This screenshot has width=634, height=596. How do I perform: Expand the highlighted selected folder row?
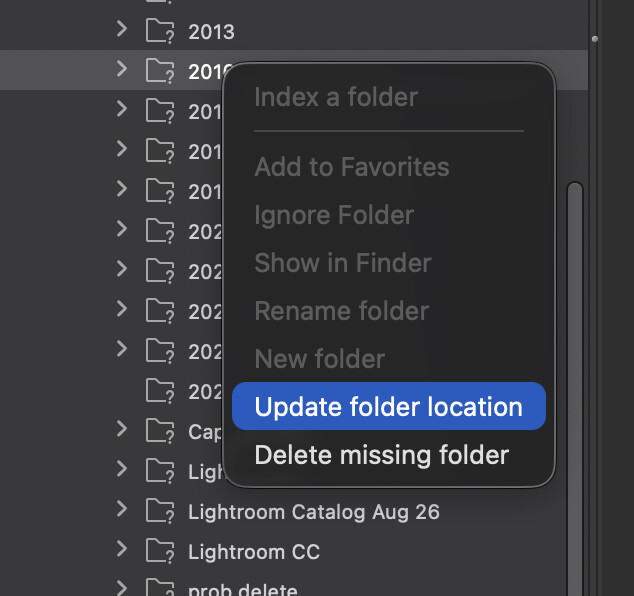(x=122, y=69)
